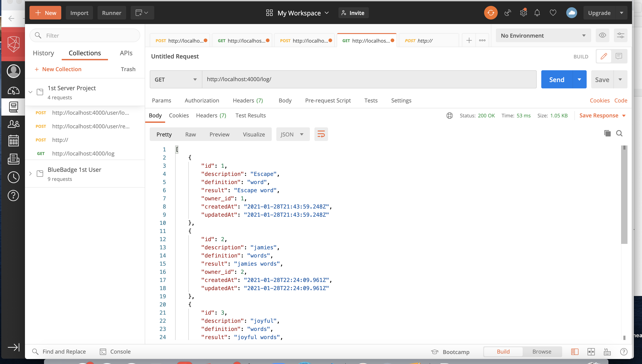Expand the BlueBadge 1st User collection
The width and height of the screenshot is (642, 364).
click(x=31, y=173)
